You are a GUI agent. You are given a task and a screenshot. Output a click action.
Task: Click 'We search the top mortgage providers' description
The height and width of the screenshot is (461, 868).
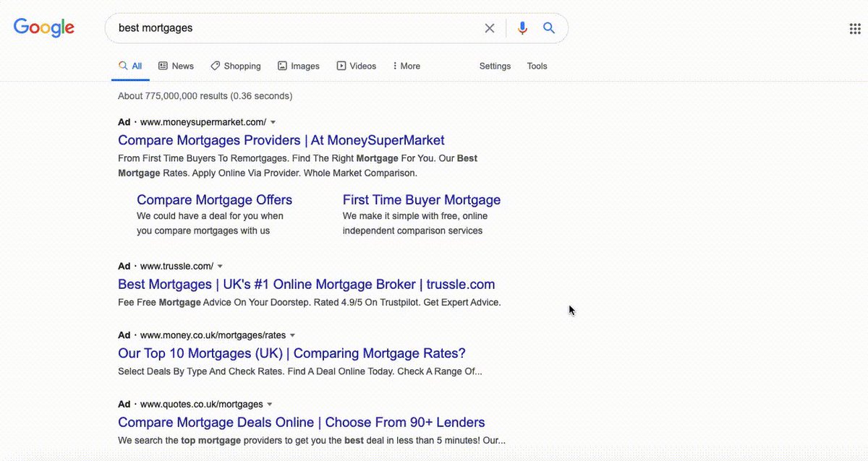tap(312, 440)
